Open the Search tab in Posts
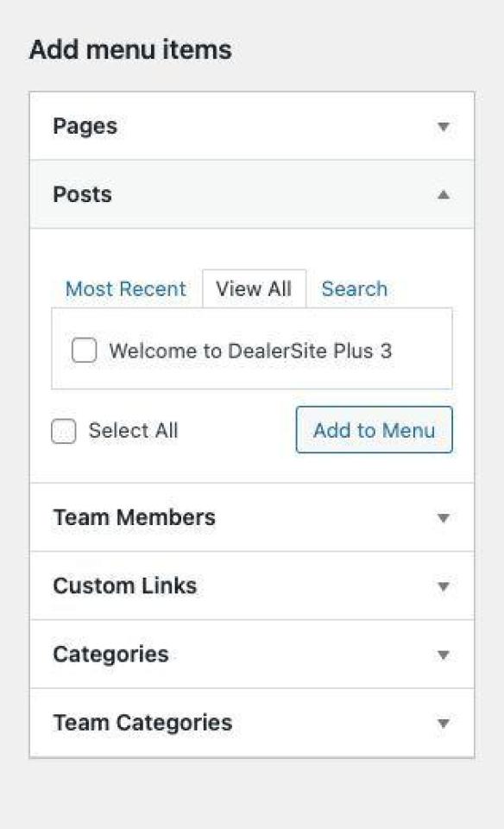 [355, 288]
